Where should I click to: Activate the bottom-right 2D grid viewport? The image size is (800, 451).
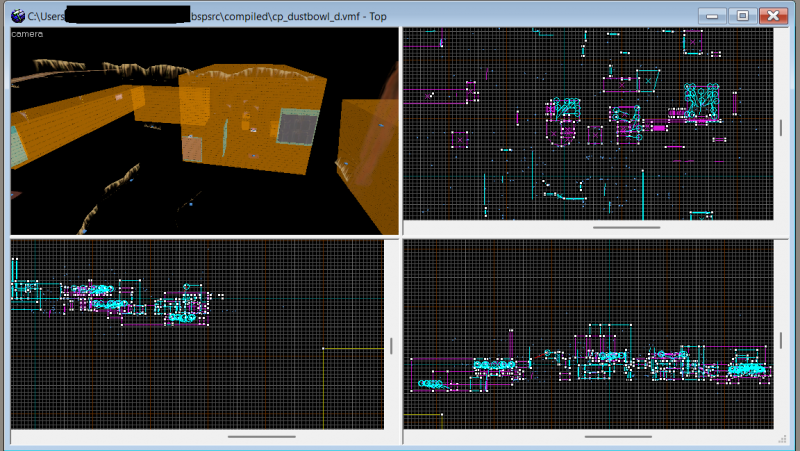tap(588, 335)
